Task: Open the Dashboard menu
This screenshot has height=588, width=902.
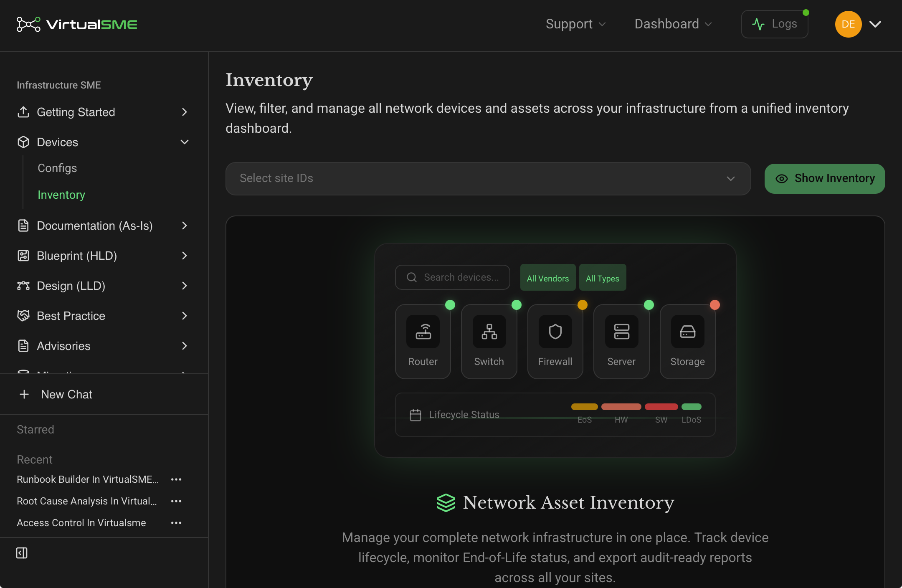Action: click(673, 24)
